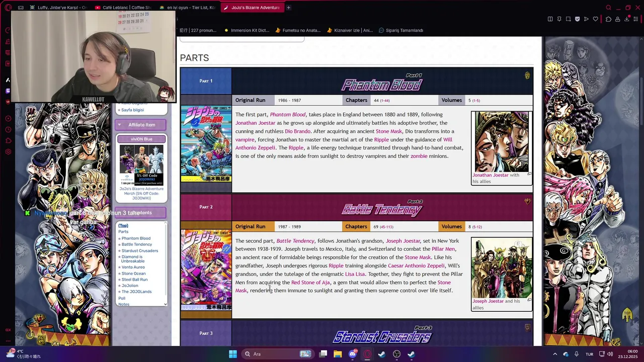Image resolution: width=644 pixels, height=362 pixels.
Task: Click split screen icon in toolbar
Action: coord(550,19)
